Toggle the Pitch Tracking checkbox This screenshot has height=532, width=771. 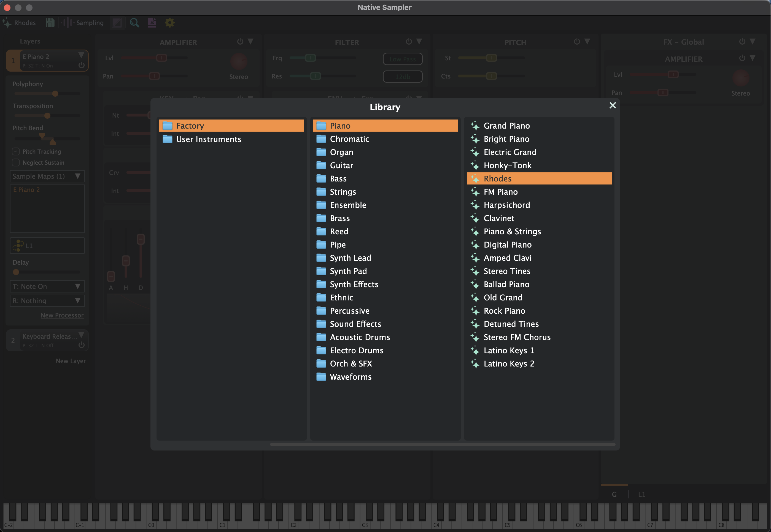click(x=16, y=151)
